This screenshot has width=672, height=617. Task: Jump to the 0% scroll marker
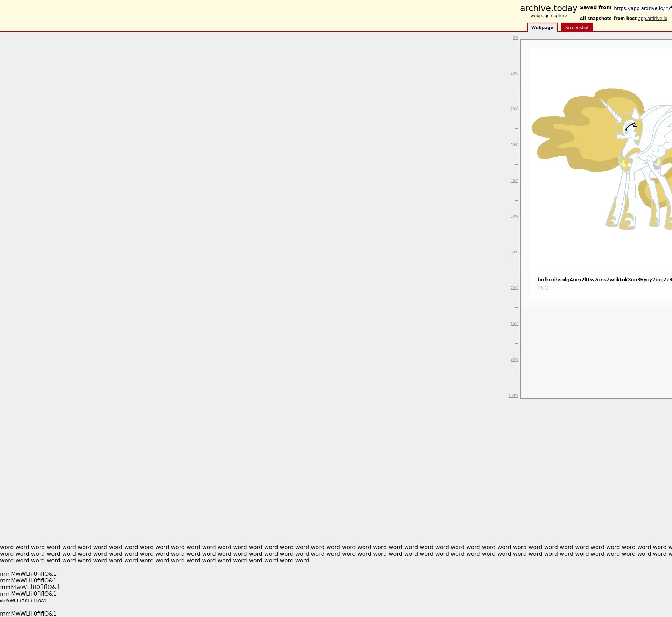click(515, 38)
